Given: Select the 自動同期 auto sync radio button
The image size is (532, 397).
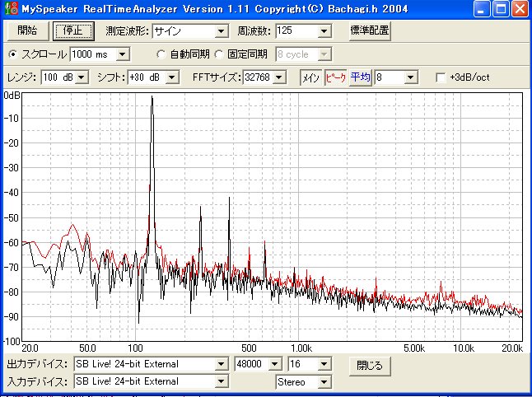Looking at the screenshot, I should 161,54.
